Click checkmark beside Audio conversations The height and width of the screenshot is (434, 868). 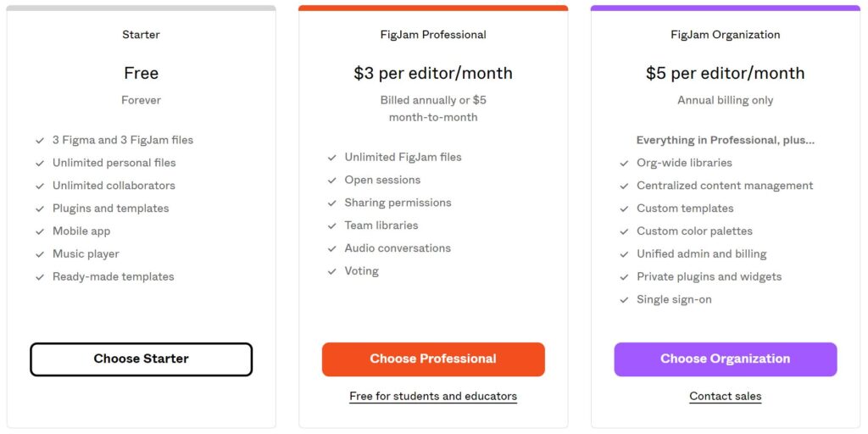(x=332, y=248)
